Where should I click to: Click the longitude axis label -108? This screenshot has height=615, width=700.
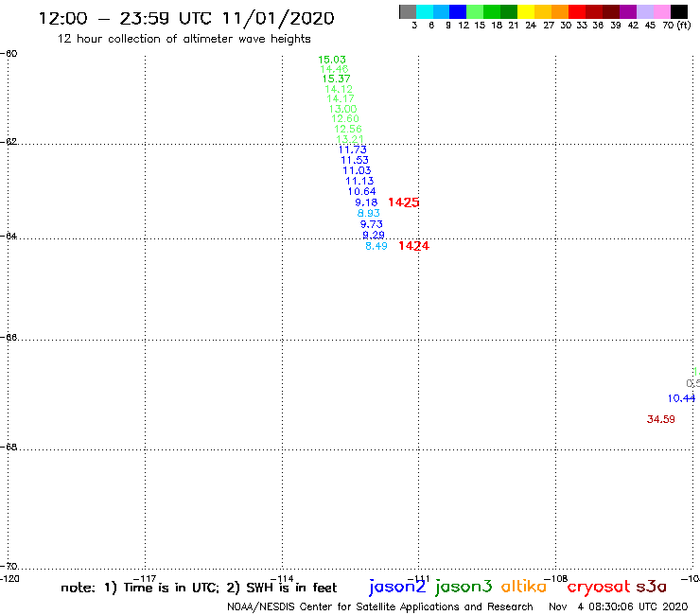(556, 579)
